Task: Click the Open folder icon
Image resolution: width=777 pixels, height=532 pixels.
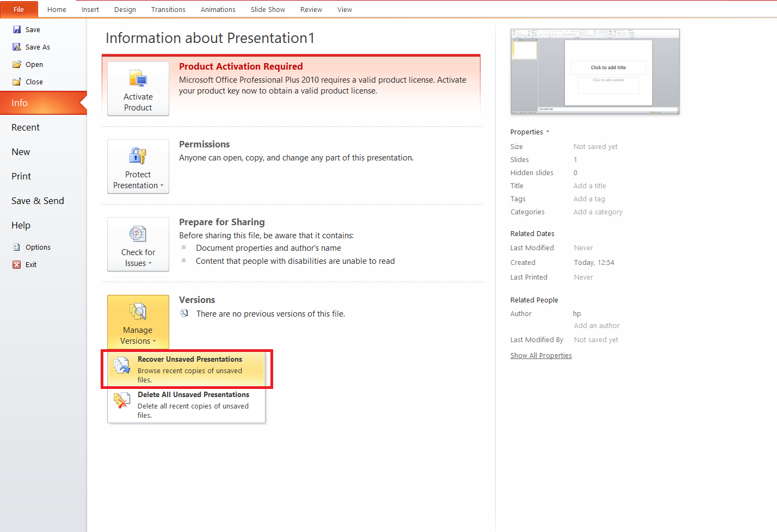Action: (17, 65)
